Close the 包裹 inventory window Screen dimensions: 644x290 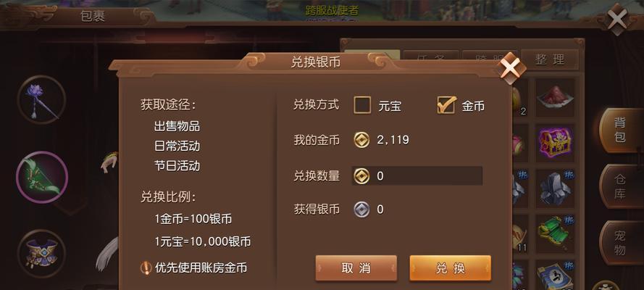tap(617, 19)
